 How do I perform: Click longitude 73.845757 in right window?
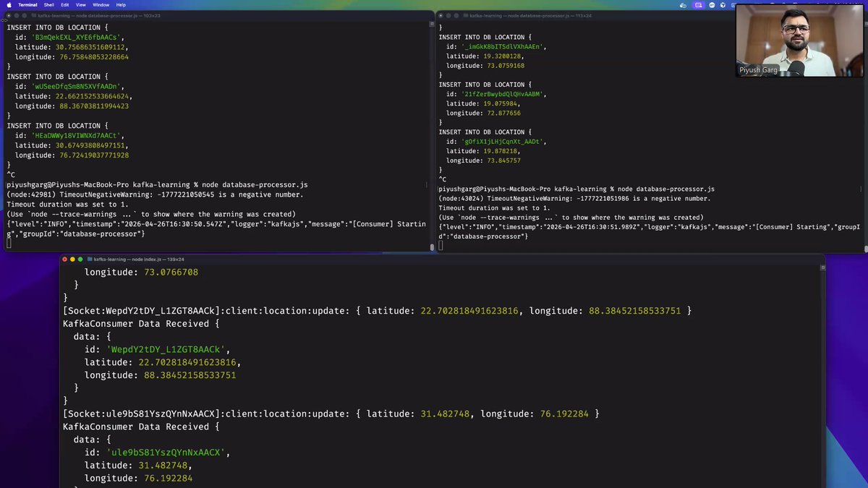pyautogui.click(x=503, y=160)
